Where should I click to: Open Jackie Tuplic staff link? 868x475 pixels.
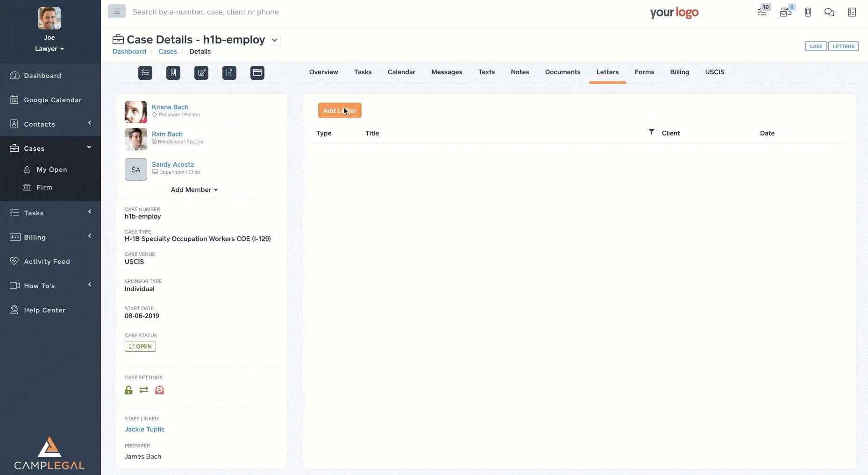click(x=144, y=429)
